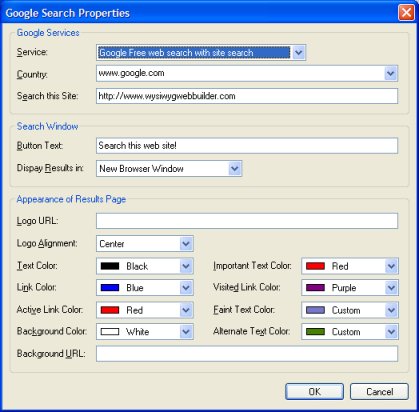Expand the Logo Alignment dropdown
This screenshot has width=419, height=412.
(186, 244)
